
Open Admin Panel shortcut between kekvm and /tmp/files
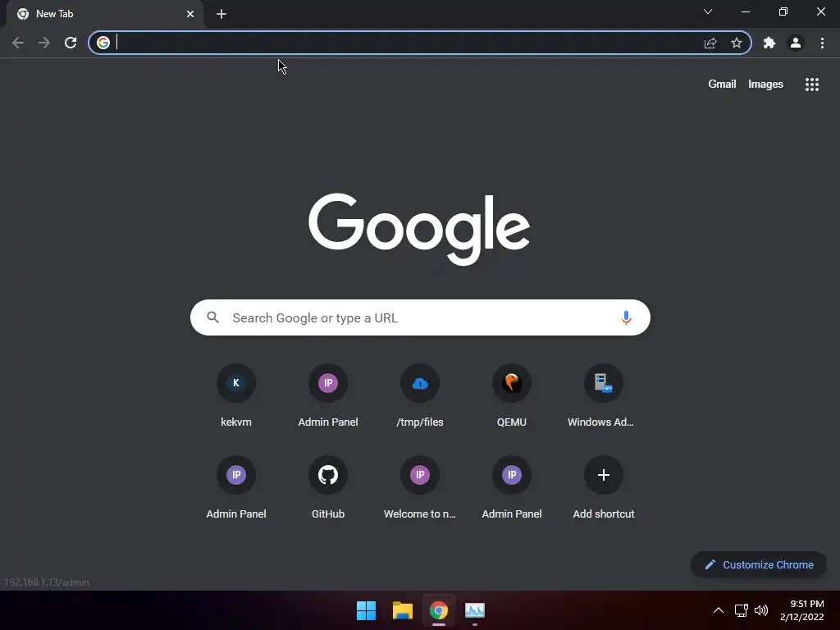click(328, 396)
